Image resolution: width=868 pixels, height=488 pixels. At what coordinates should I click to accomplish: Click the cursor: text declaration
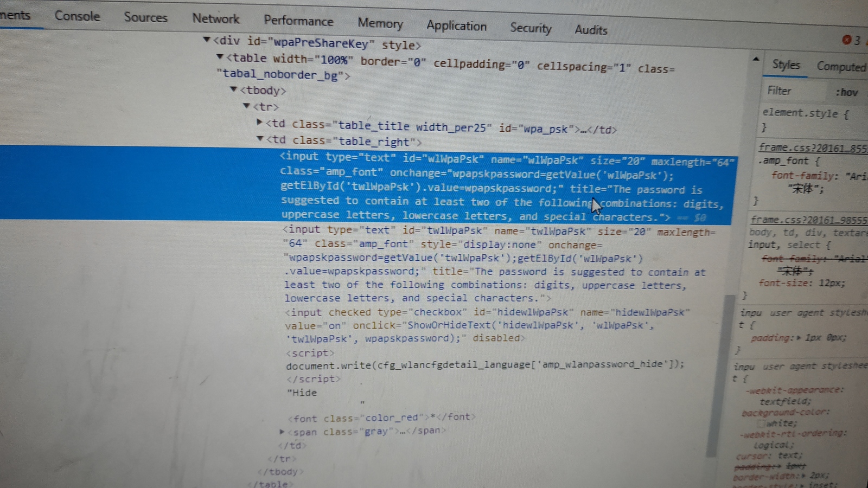(x=769, y=455)
